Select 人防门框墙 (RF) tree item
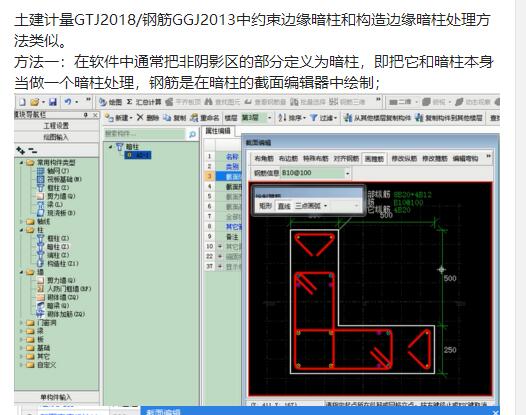Image resolution: width=526 pixels, height=415 pixels. 64,289
